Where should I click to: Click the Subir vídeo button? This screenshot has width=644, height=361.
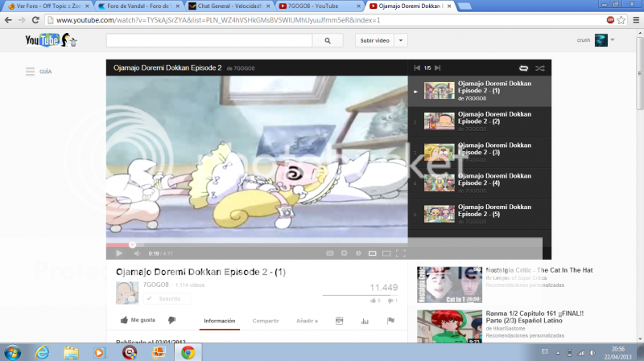point(374,41)
